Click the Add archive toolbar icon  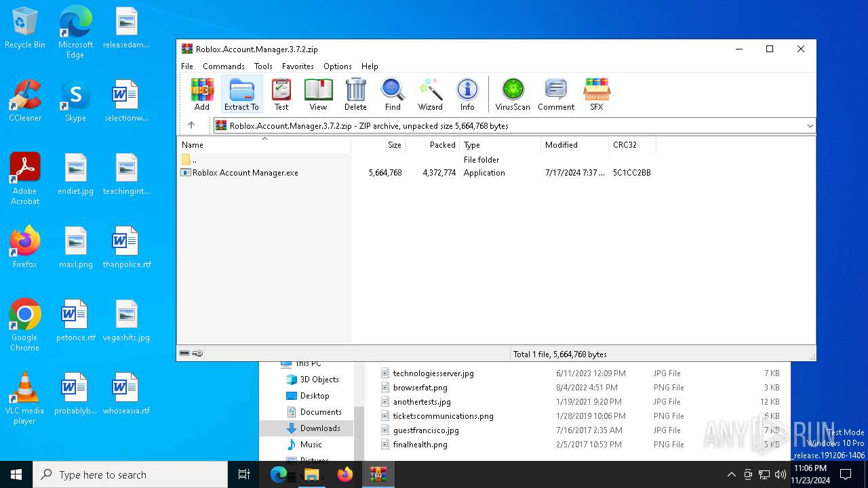tap(202, 94)
